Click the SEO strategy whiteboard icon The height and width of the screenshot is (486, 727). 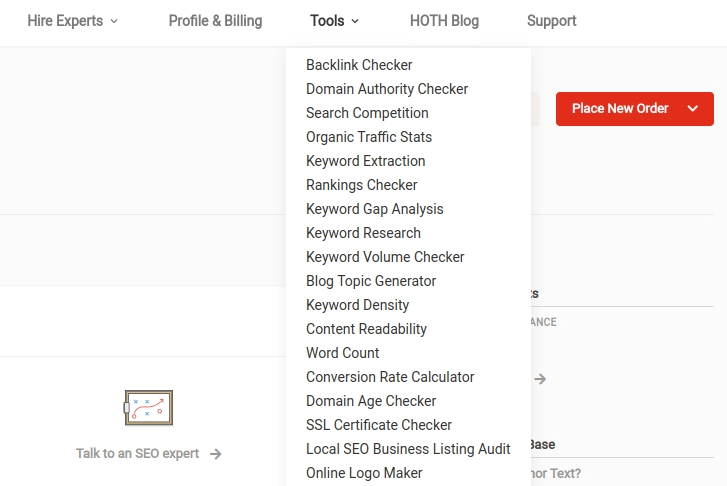coord(148,408)
